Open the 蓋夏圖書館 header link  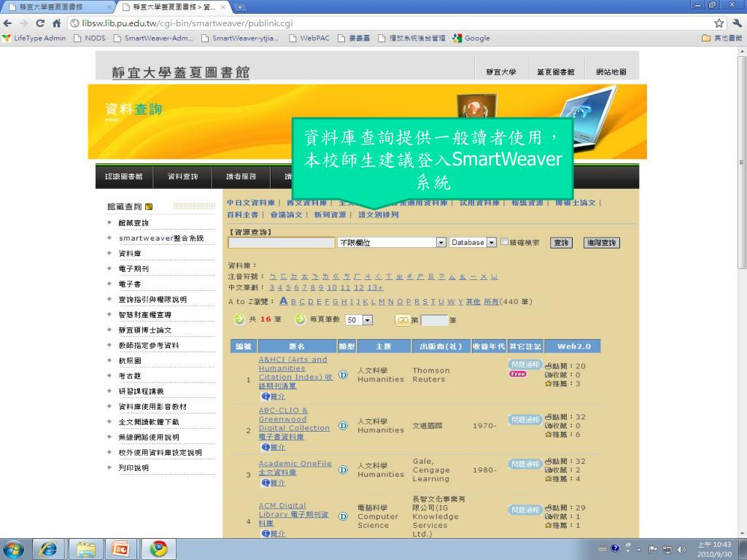[x=555, y=72]
